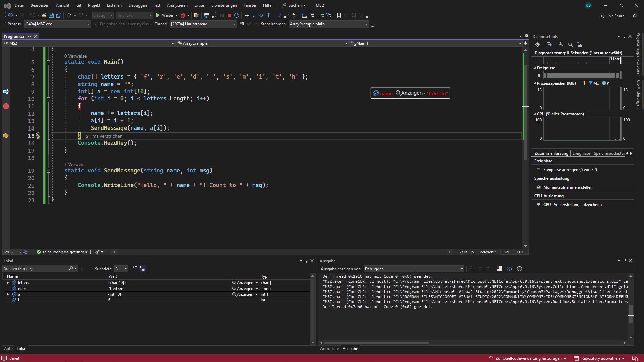Open the Debuggen menu
Viewport: 644px width, 362px height.
(x=138, y=5)
